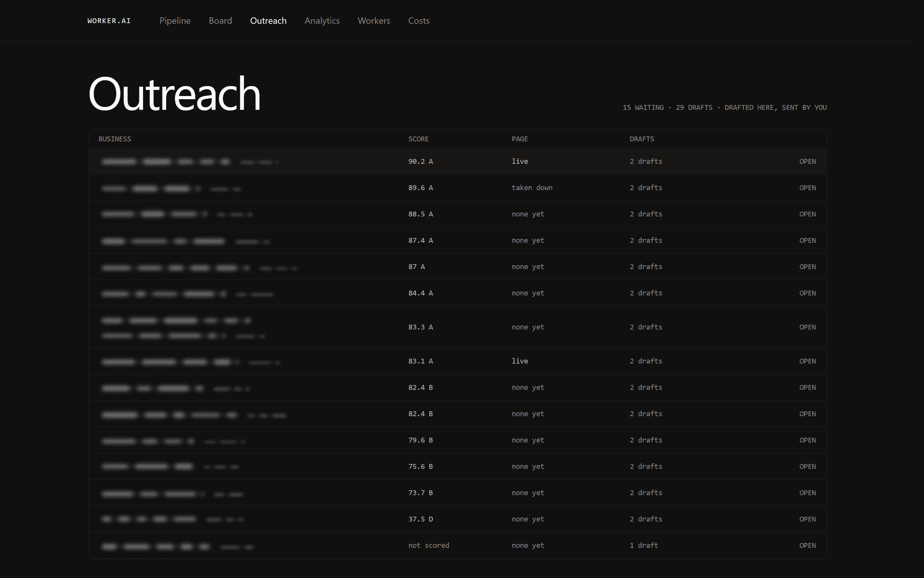924x578 pixels.
Task: Open the Workers page
Action: [374, 21]
